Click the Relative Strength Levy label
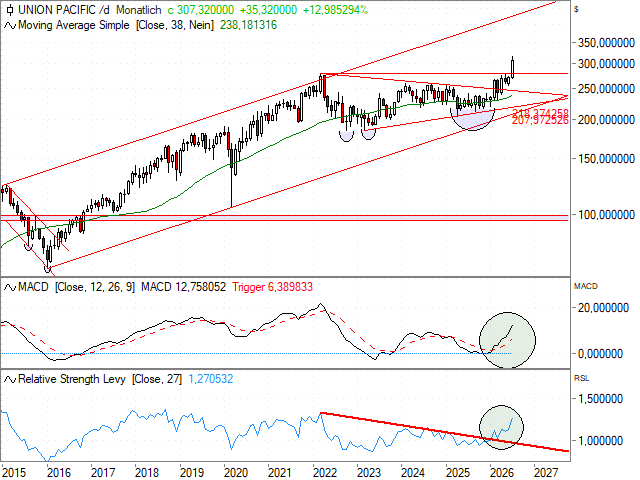This screenshot has width=640, height=480. pyautogui.click(x=72, y=379)
